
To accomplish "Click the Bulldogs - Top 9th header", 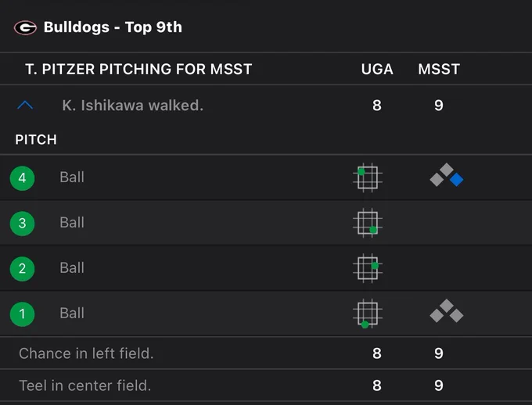I will coord(113,27).
